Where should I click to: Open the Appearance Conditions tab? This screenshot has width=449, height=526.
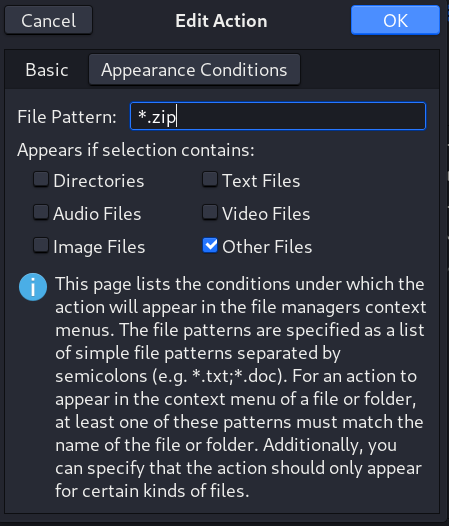194,70
